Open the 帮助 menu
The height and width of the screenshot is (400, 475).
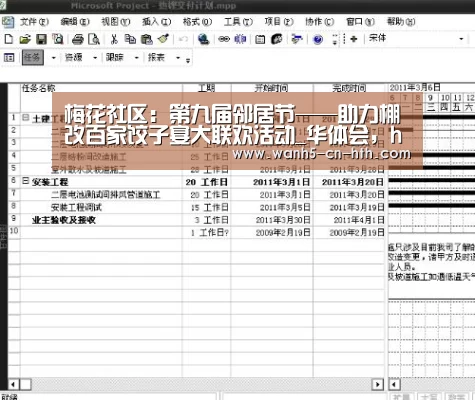(401, 22)
